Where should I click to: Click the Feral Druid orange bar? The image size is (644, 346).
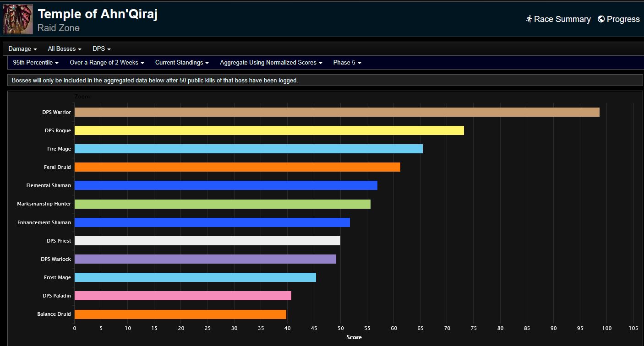[x=237, y=167]
